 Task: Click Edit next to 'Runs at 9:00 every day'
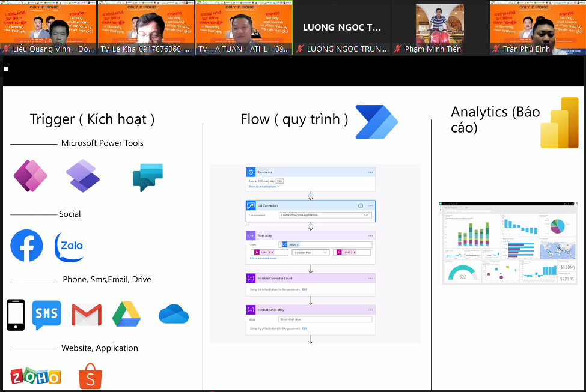pyautogui.click(x=280, y=181)
